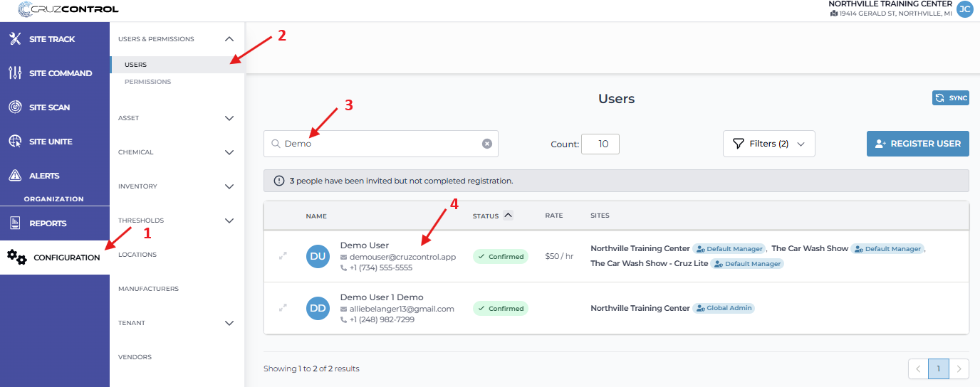Expand the Thresholds menu section
980x387 pixels.
pos(229,221)
